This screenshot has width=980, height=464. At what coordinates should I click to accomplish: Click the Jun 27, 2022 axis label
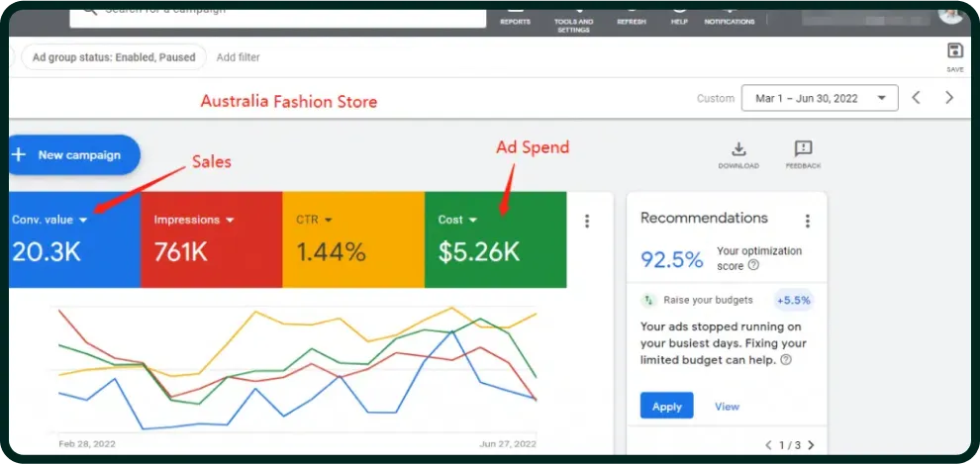click(x=508, y=444)
